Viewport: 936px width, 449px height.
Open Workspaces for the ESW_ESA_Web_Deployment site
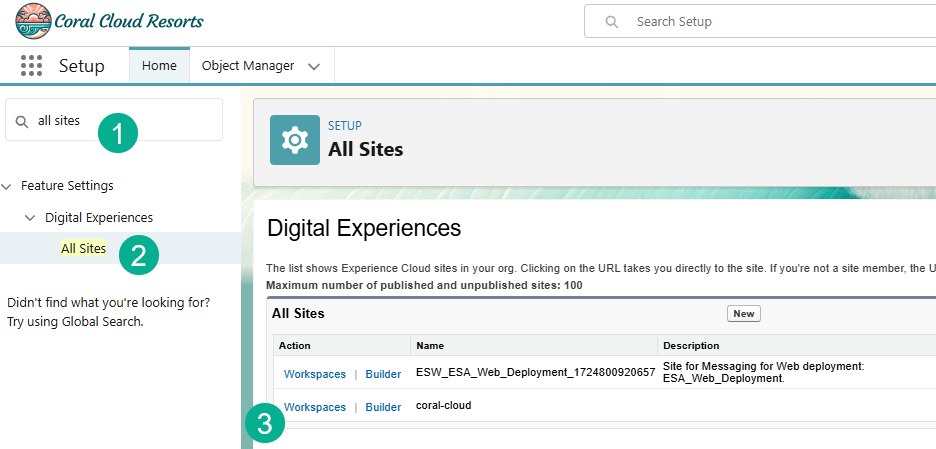pos(314,375)
